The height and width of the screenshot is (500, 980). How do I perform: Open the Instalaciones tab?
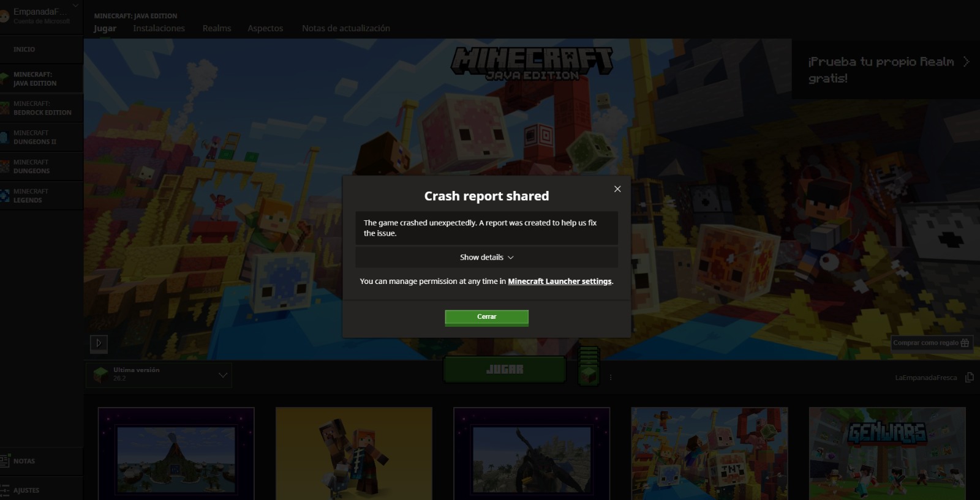coord(159,28)
